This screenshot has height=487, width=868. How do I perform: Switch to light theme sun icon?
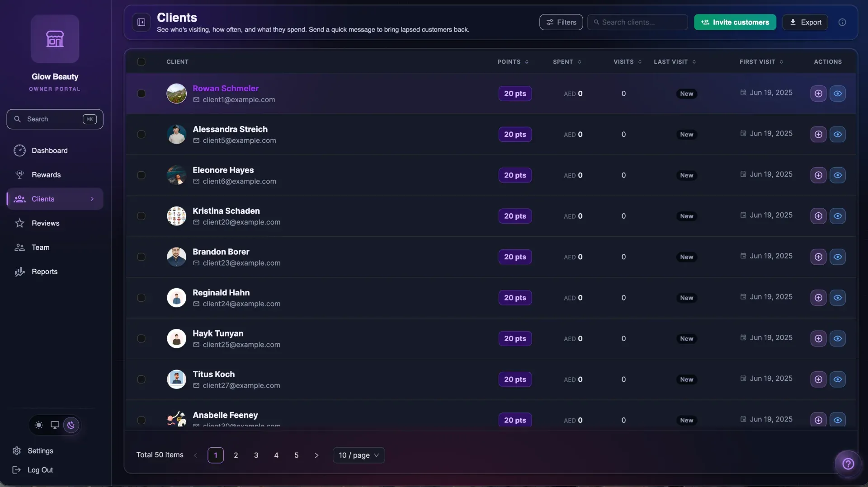point(39,425)
